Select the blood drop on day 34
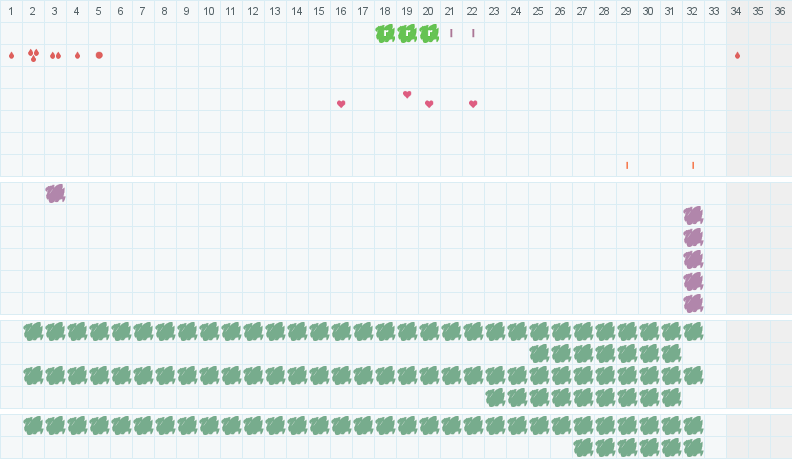Viewport: 792px width, 459px height. pos(737,55)
